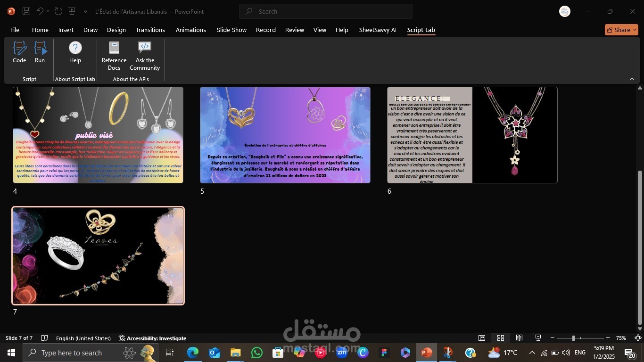Open the View tab

(x=320, y=30)
